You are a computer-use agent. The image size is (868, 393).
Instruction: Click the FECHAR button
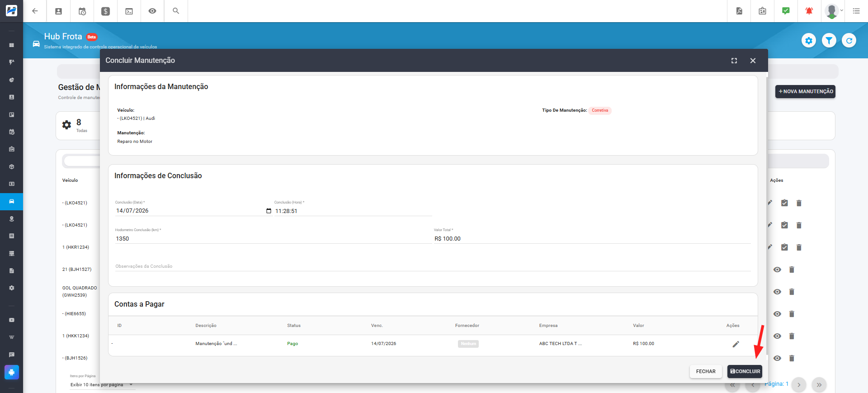pos(706,371)
